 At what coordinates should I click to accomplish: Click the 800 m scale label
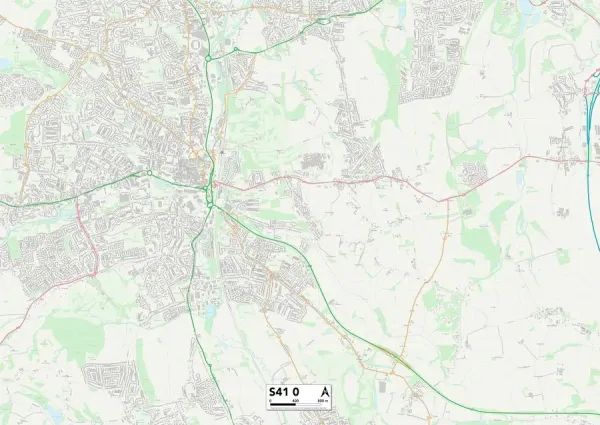[323, 401]
